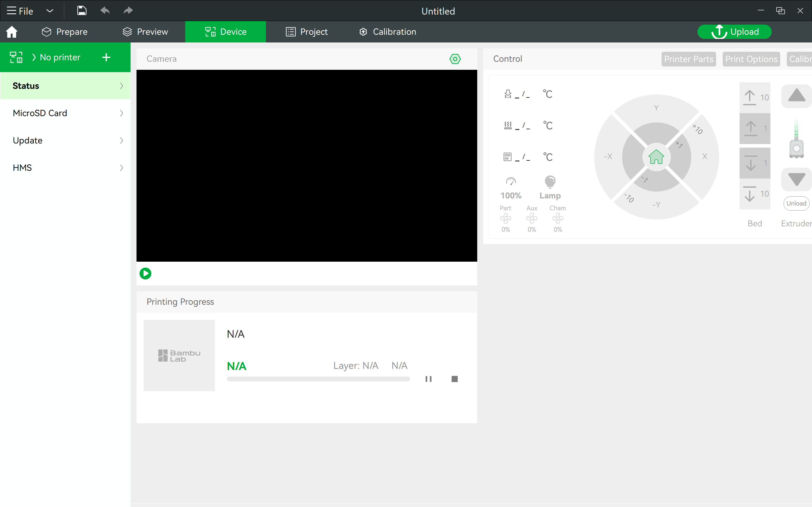
Task: Go to the Home screen icon
Action: pos(12,32)
